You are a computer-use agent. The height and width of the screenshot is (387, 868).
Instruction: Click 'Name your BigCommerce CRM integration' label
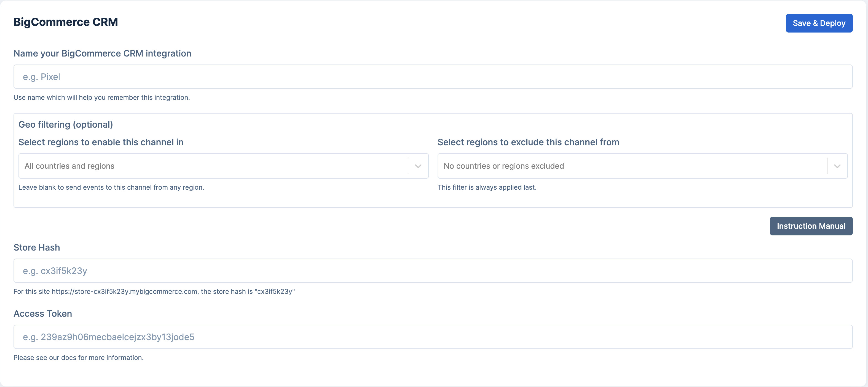pos(102,53)
